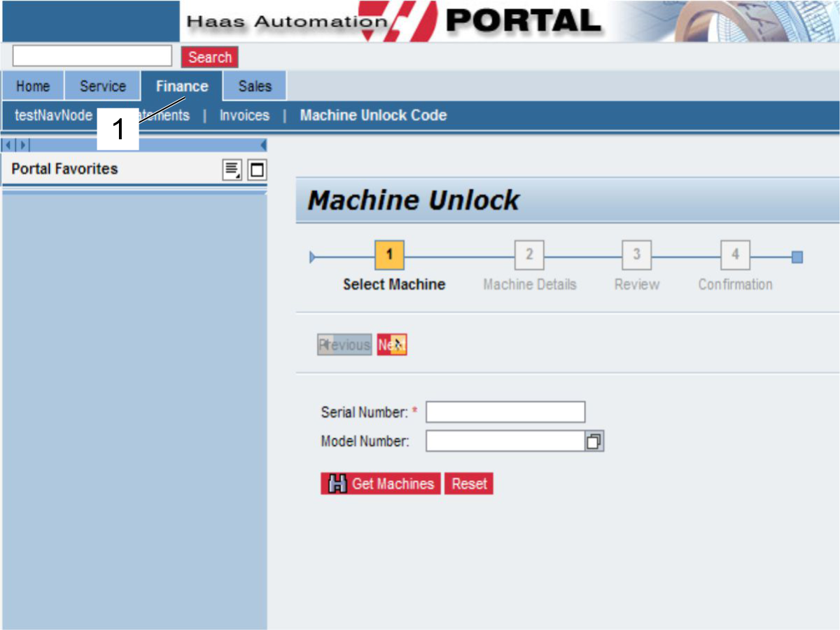
Task: Select roadmap step 1 Select Machine
Action: pyautogui.click(x=390, y=255)
